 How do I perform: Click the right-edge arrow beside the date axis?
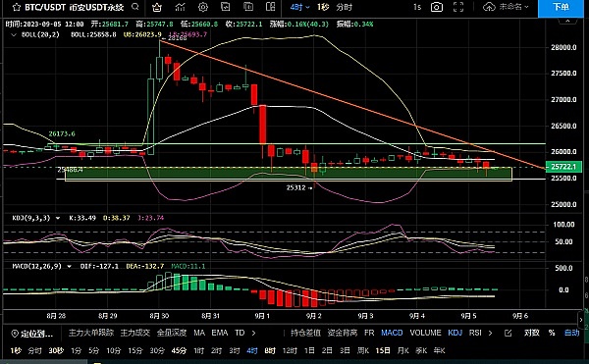point(581,320)
